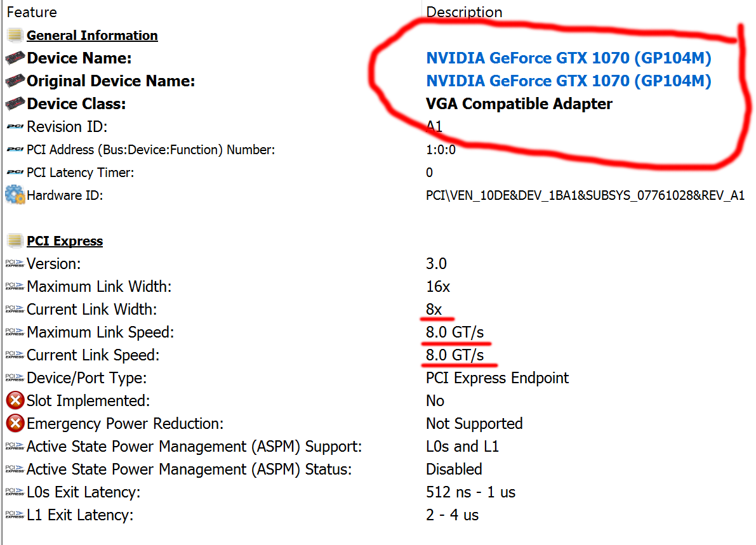Click the graphics card icon beside Device Name
756x545 pixels.
pos(15,58)
